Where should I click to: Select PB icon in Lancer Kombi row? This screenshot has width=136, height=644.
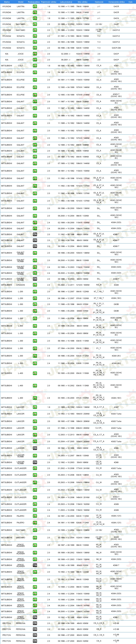pyautogui.click(x=35, y=456)
